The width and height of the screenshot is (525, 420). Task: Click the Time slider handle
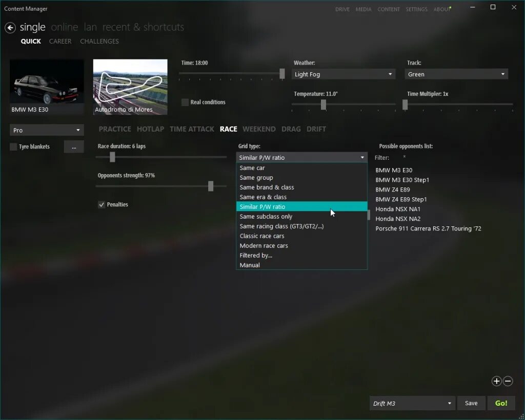[282, 74]
